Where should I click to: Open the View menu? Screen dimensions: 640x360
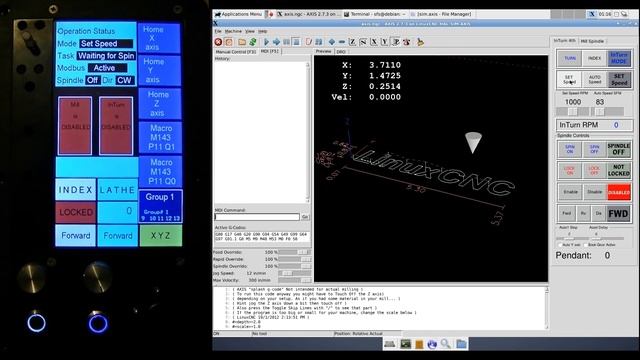[x=250, y=31]
